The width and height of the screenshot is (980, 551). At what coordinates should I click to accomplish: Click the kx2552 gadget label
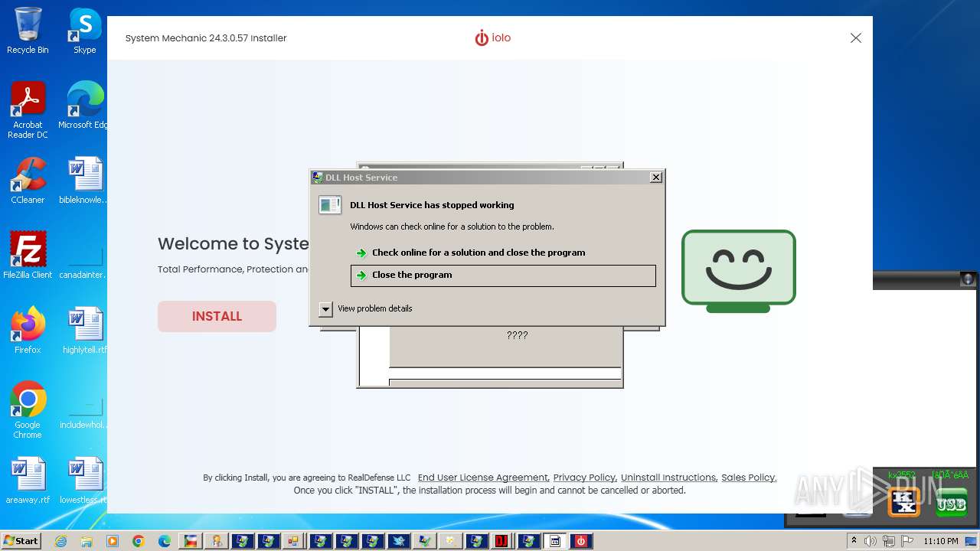point(902,475)
